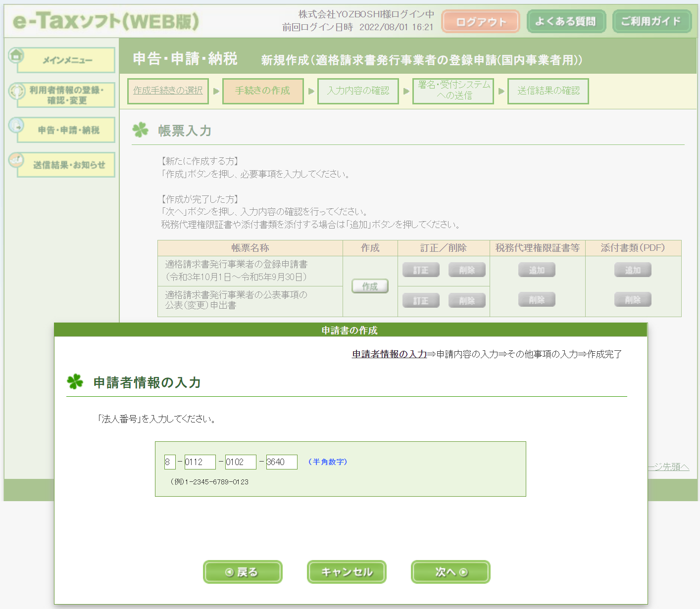Open 送信結果・お知らせ sidebar item

click(66, 165)
